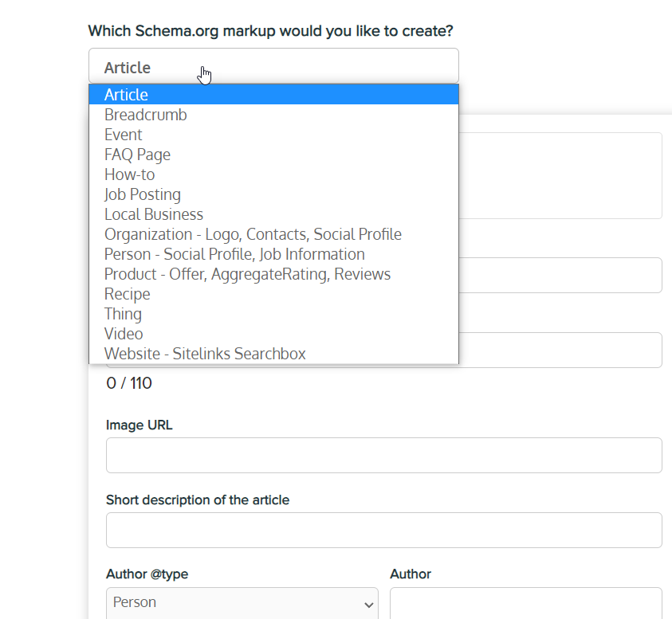The image size is (672, 619).
Task: Pick Local Business from the list
Action: tap(153, 214)
